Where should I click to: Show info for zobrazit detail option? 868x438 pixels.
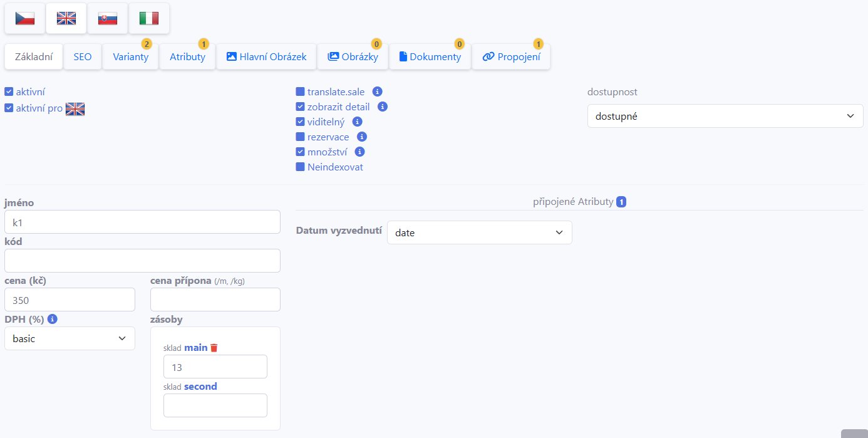coord(383,107)
